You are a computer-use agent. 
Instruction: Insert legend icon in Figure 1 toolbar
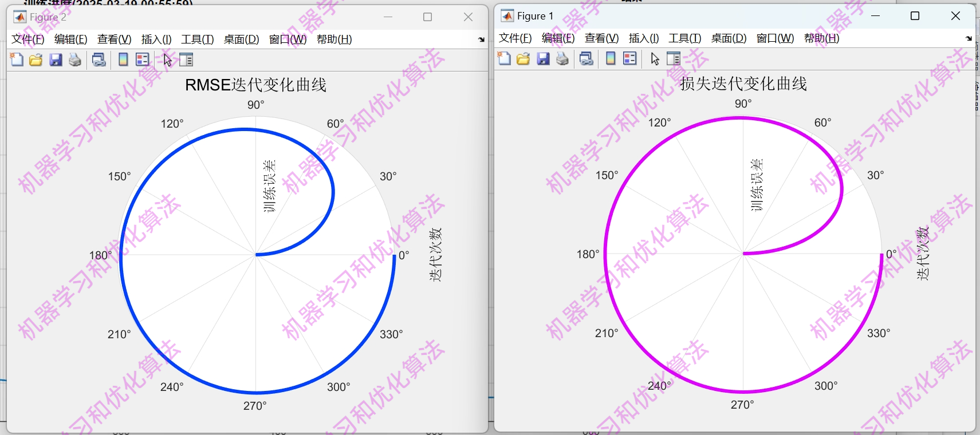coord(630,58)
